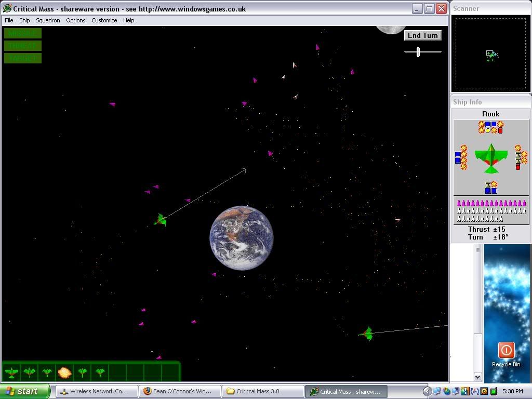This screenshot has width=532, height=399.
Task: Select the fifth ship in the squadron bar
Action: [x=82, y=373]
